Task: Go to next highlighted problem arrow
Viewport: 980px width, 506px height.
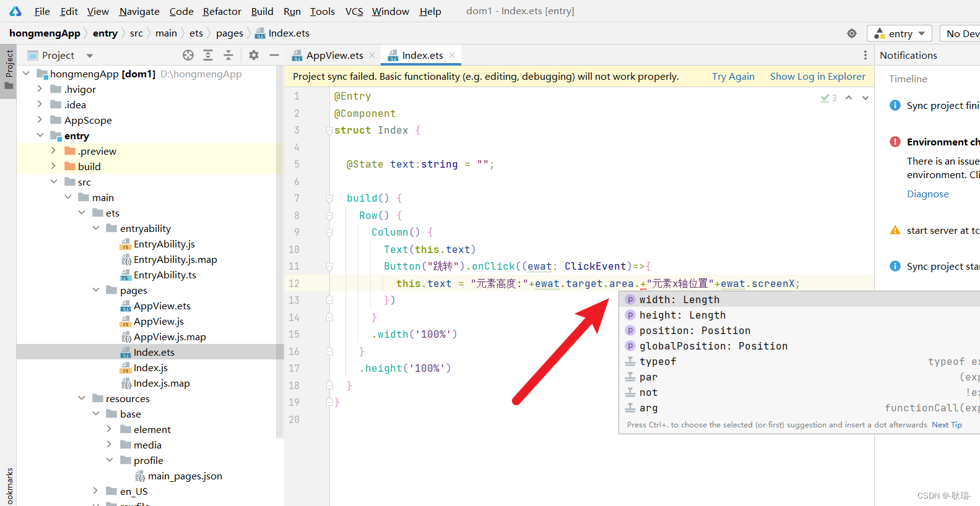Action: [865, 98]
